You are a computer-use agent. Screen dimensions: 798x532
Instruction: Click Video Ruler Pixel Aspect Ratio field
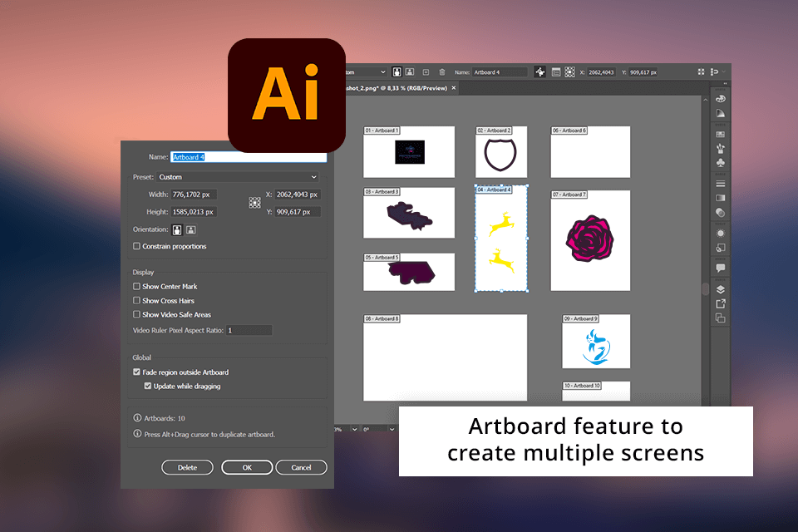[249, 330]
